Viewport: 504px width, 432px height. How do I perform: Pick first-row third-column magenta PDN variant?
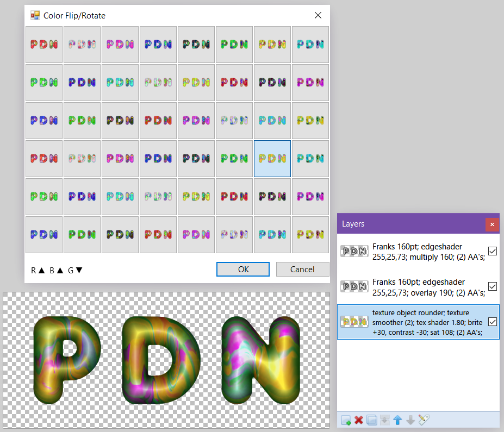coord(120,45)
